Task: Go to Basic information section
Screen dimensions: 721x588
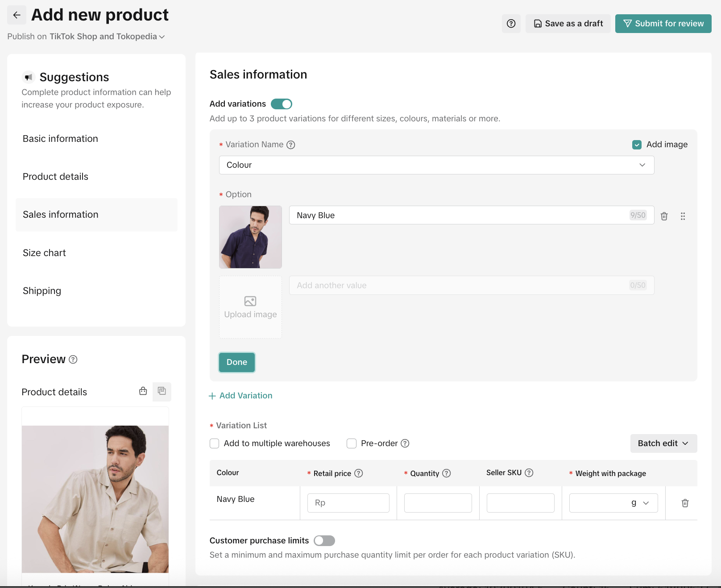Action: tap(61, 139)
